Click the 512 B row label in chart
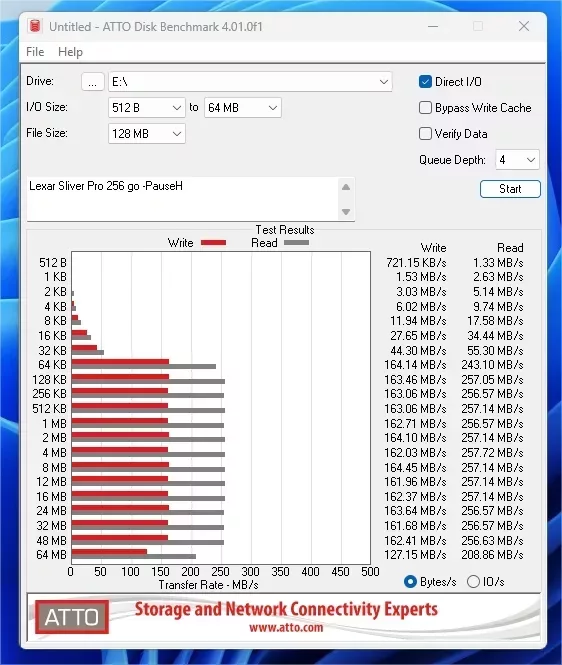562x665 pixels. tap(53, 263)
